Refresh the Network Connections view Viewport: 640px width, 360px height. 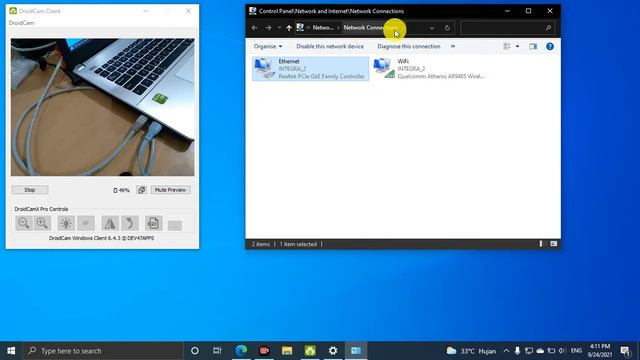pos(447,28)
